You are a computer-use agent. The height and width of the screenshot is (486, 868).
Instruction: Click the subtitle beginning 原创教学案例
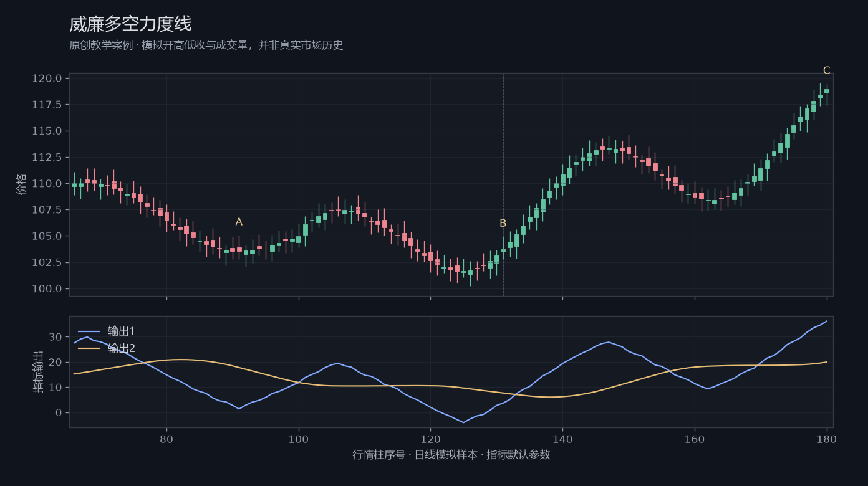[x=206, y=45]
